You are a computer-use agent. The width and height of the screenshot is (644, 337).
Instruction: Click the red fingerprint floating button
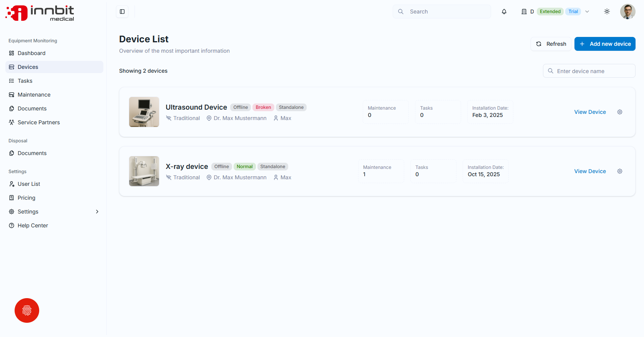pos(27,310)
